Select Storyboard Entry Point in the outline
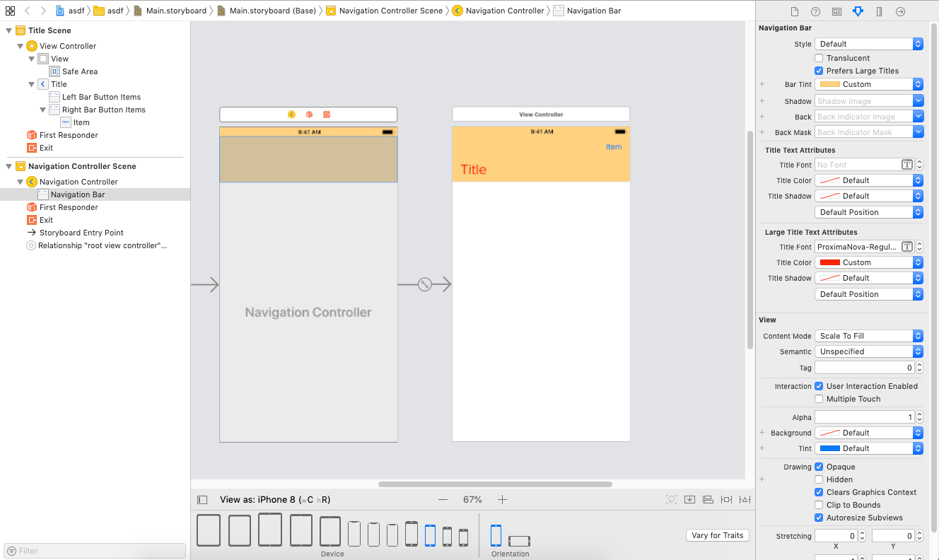The height and width of the screenshot is (560, 939). click(75, 233)
